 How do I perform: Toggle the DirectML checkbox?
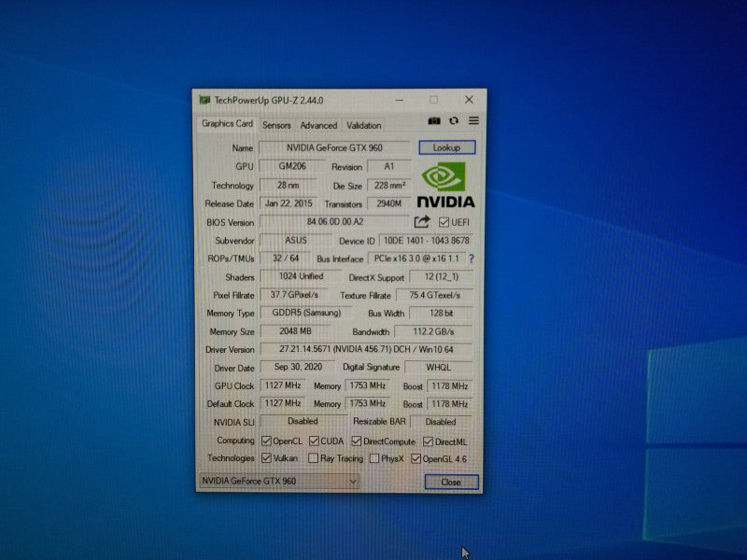(x=428, y=441)
